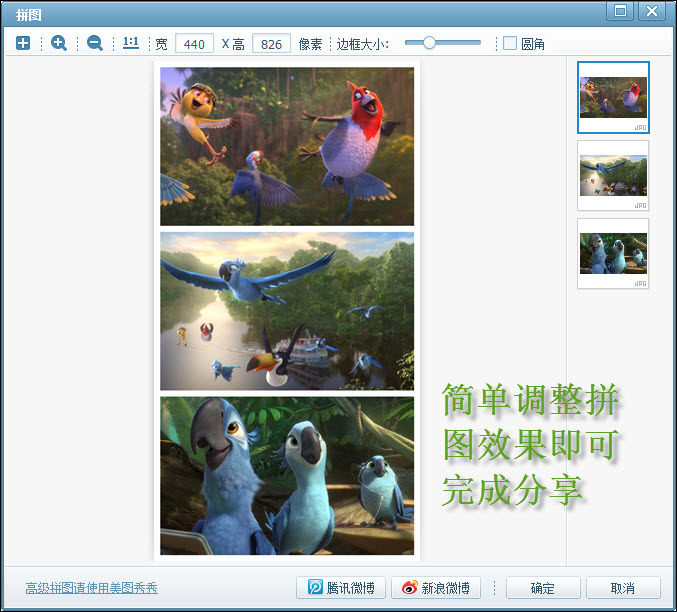
Task: Click the top collage image of dancing birds
Action: (287, 146)
